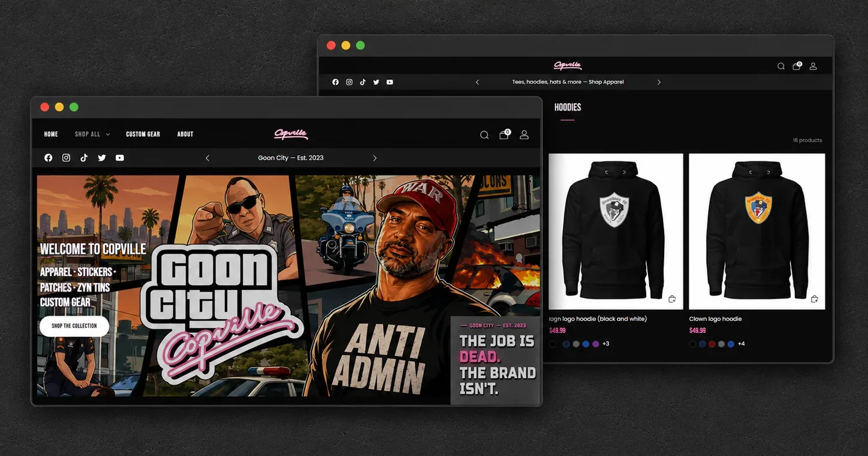Pick gray swatch on black and white hoodie
868x456 pixels.
[x=576, y=344]
